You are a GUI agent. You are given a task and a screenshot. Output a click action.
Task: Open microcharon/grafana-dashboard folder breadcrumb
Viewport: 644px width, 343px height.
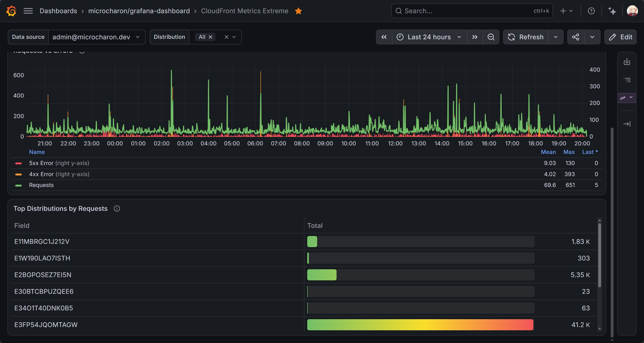tap(139, 11)
